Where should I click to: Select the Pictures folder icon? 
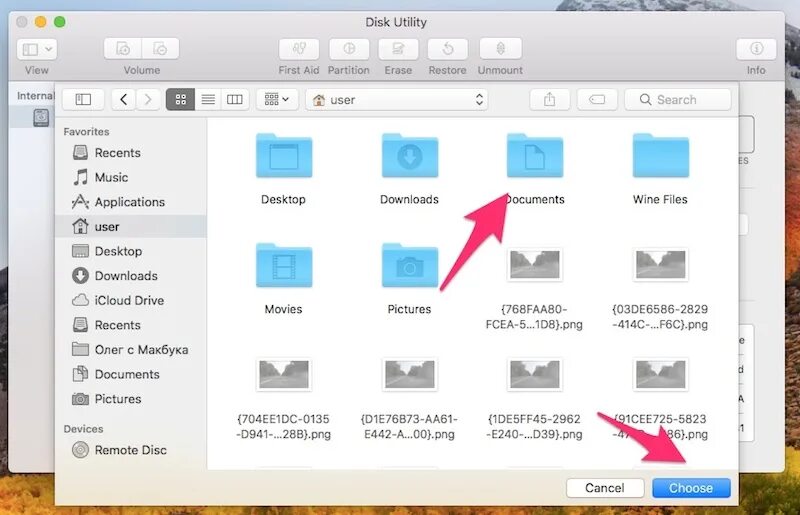tap(410, 265)
